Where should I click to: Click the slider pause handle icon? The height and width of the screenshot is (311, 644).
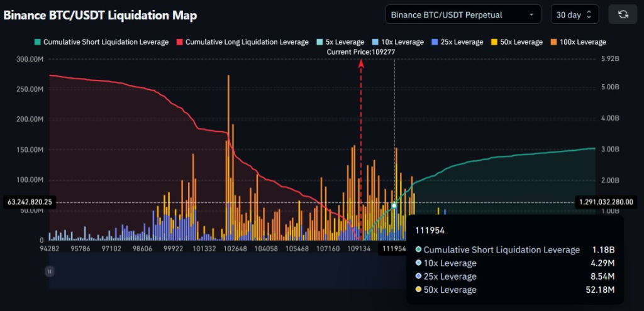pyautogui.click(x=50, y=271)
